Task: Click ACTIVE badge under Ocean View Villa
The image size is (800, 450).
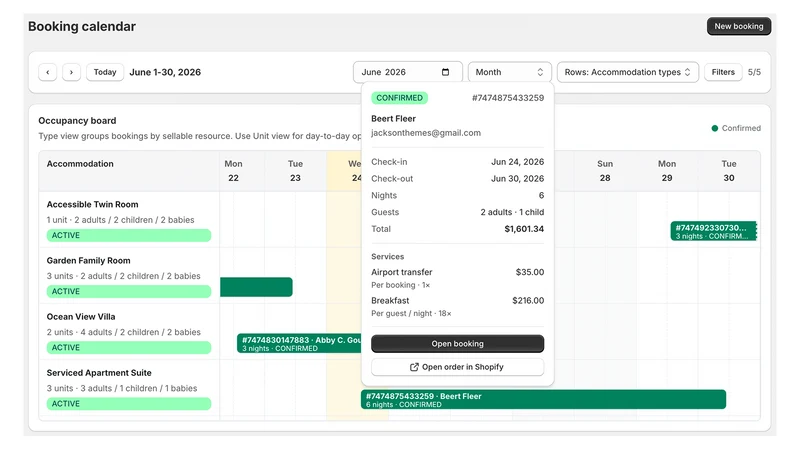Action: pyautogui.click(x=129, y=347)
